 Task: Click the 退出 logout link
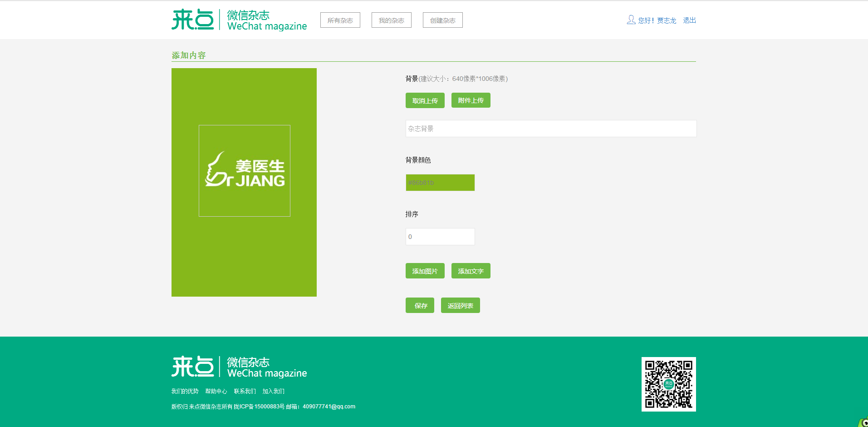pyautogui.click(x=690, y=20)
